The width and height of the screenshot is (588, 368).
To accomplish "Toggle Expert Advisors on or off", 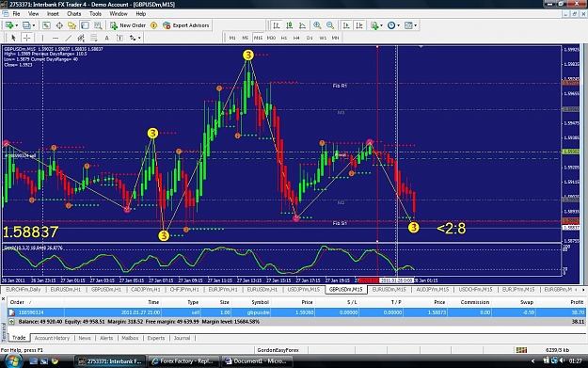I will point(186,25).
